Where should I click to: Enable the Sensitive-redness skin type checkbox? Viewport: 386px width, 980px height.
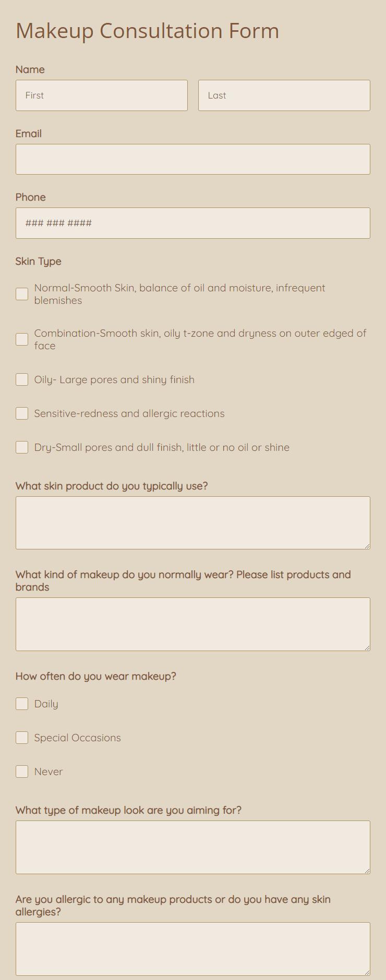point(22,413)
